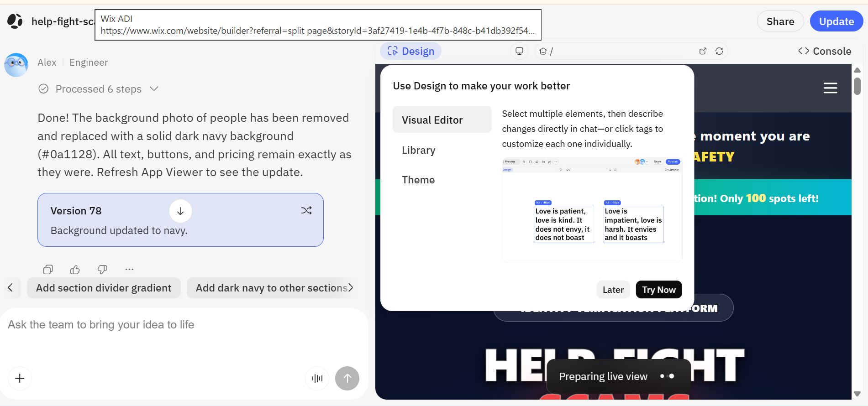Click the plus attachment icon
The image size is (868, 406).
click(20, 378)
